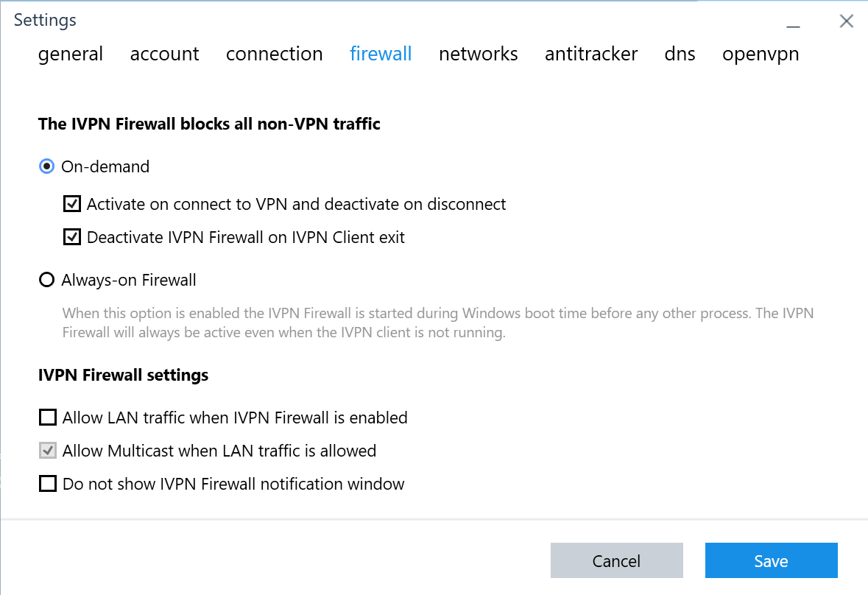Enable Allow LAN traffic when firewall enabled
This screenshot has height=595, width=868.
[47, 417]
